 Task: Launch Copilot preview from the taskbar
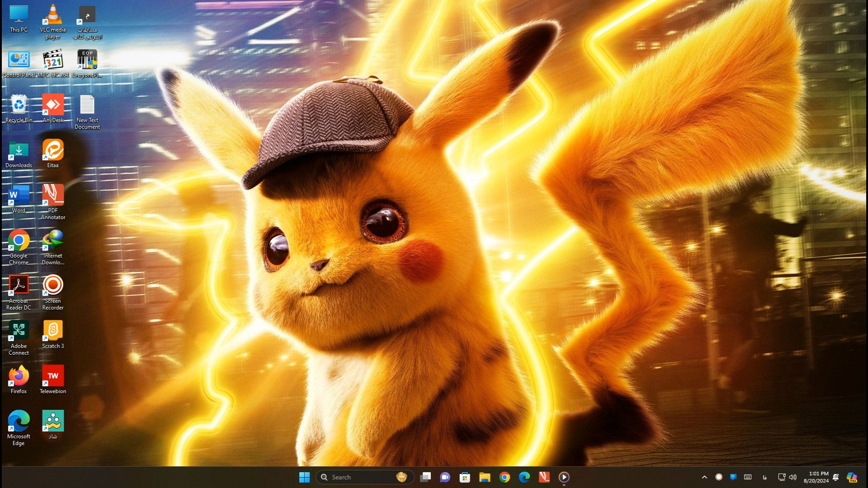(x=852, y=477)
